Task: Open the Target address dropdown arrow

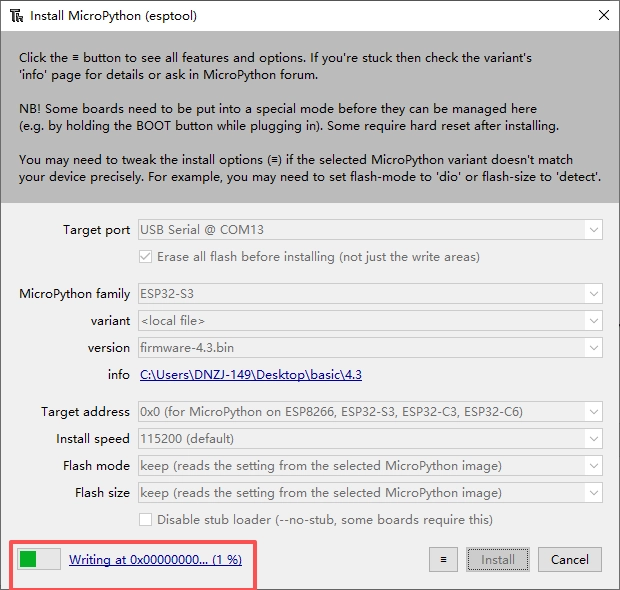Action: (x=593, y=412)
